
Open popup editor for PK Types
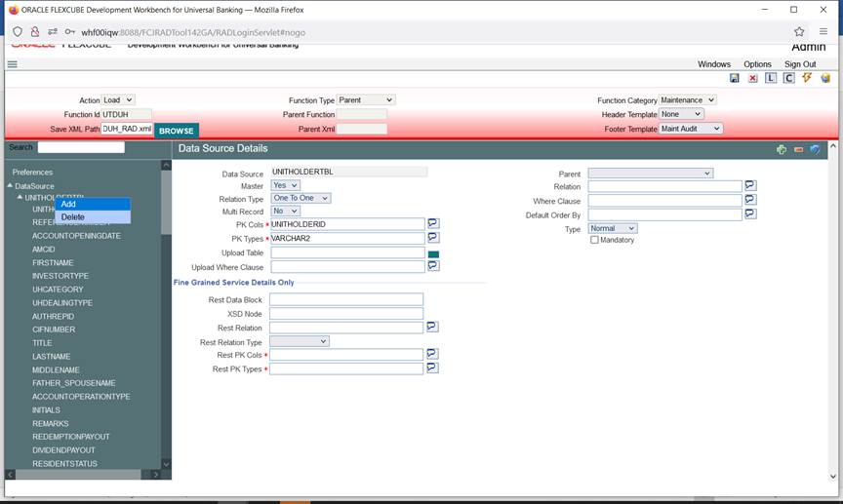point(433,238)
